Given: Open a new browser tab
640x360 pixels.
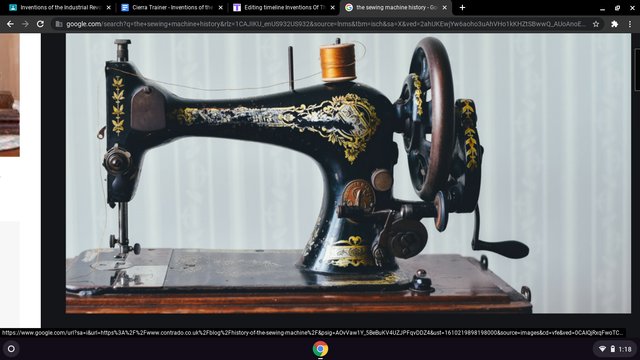Looking at the screenshot, I should (462, 7).
